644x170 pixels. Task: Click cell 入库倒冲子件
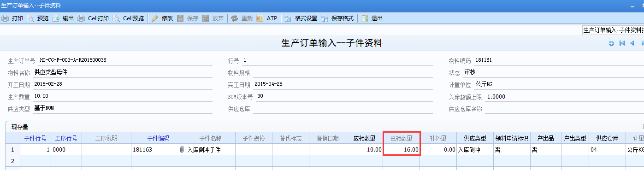(x=211, y=150)
